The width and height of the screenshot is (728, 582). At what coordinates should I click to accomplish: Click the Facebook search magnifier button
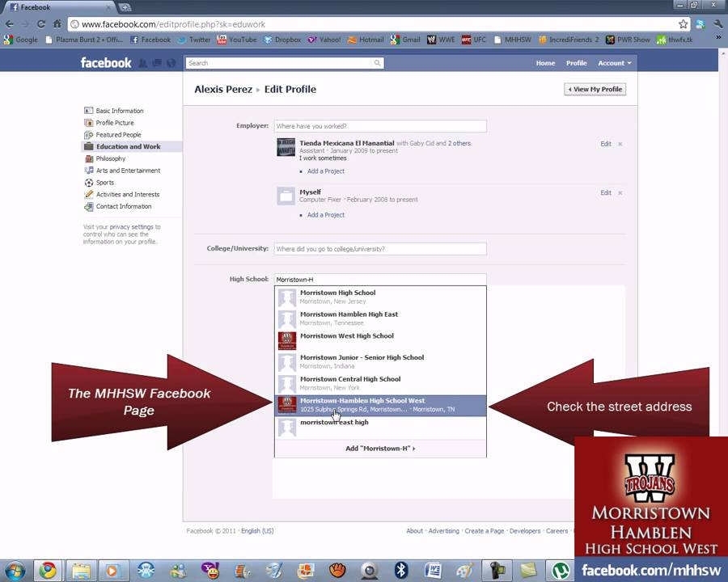click(378, 63)
